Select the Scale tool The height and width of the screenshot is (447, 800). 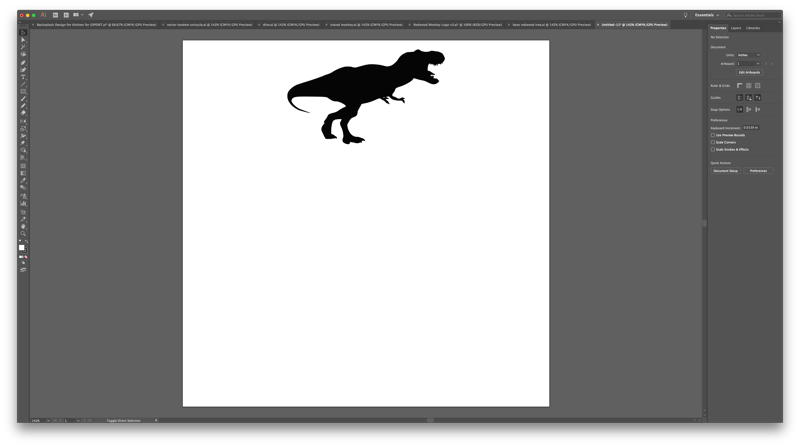click(x=23, y=129)
